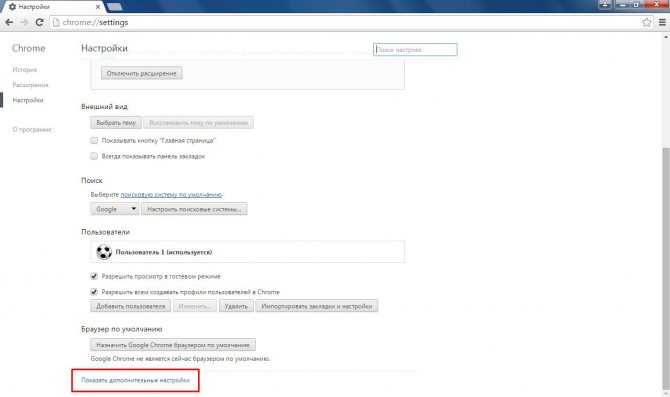Enable Показывать кнопку "Главная страница" checkbox
Image resolution: width=670 pixels, height=397 pixels.
click(94, 140)
